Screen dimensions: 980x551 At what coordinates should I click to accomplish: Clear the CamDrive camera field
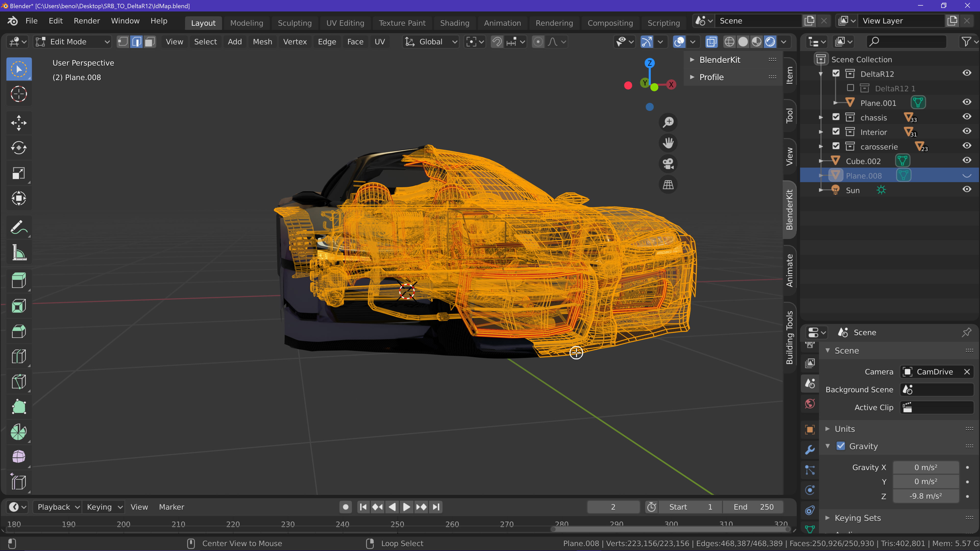point(967,372)
